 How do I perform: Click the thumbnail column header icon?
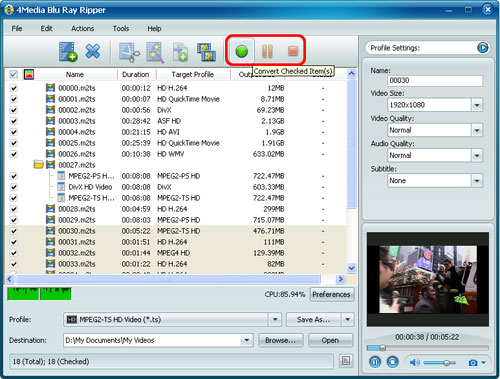tap(29, 74)
